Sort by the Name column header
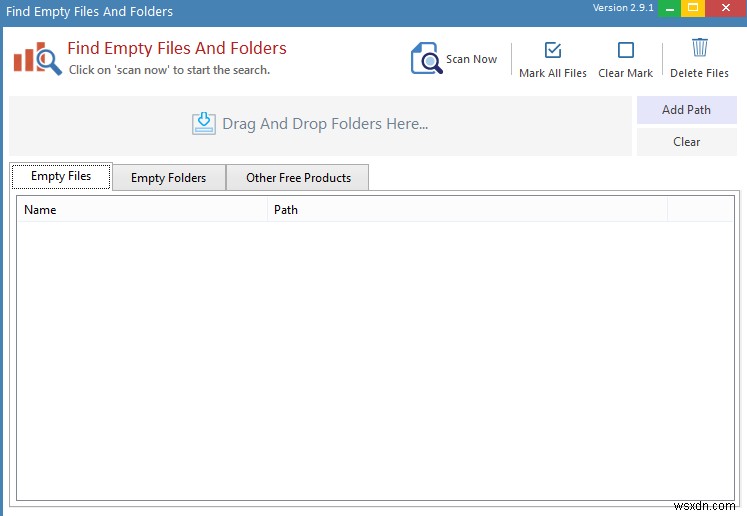This screenshot has height=516, width=747. pyautogui.click(x=142, y=210)
